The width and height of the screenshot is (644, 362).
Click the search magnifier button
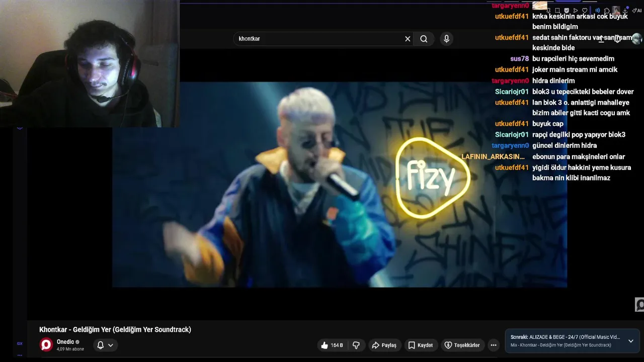424,39
